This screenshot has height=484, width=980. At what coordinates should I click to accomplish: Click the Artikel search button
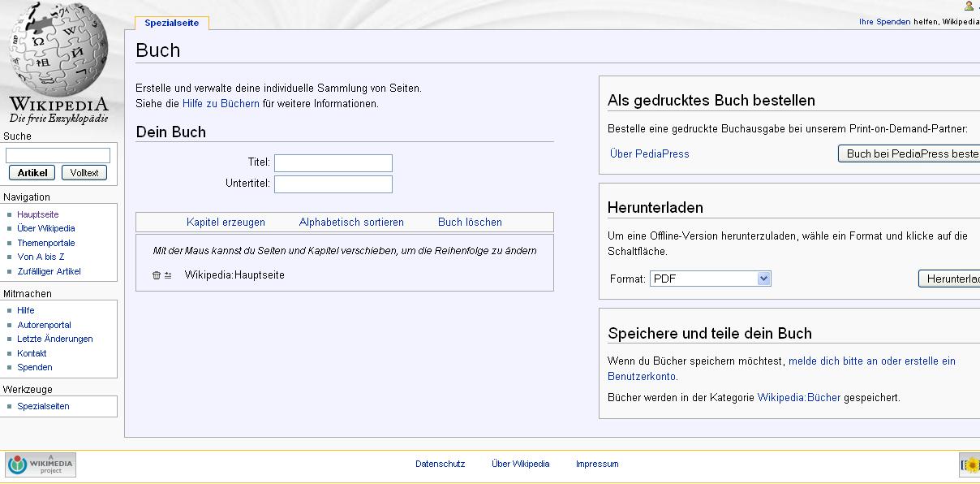point(32,172)
